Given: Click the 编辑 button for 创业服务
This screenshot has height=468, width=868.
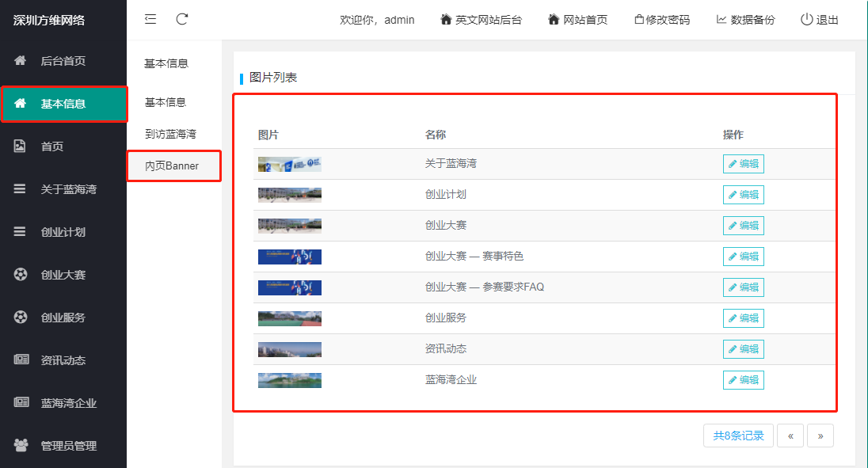Looking at the screenshot, I should pyautogui.click(x=743, y=318).
